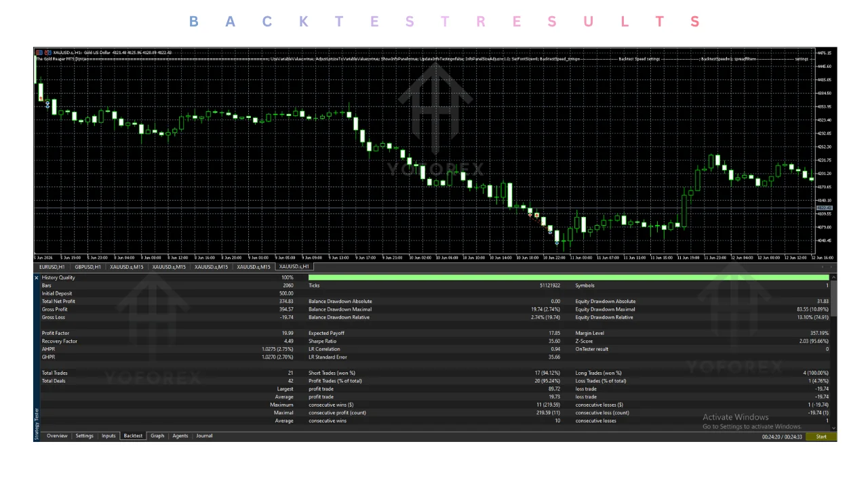This screenshot has height=488, width=868.
Task: Click the Equity Drawdown Absolute value 31.83
Action: [823, 302]
